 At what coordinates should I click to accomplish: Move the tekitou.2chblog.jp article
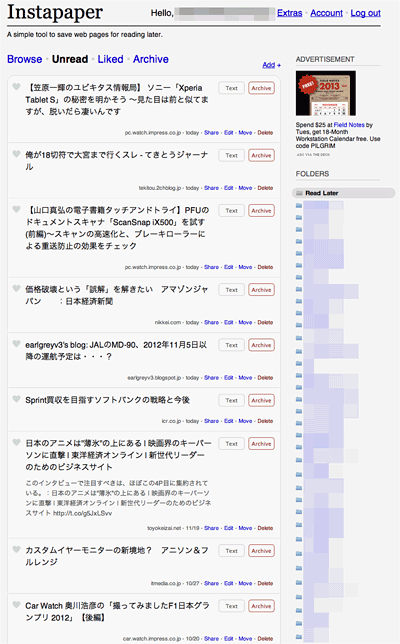[245, 188]
